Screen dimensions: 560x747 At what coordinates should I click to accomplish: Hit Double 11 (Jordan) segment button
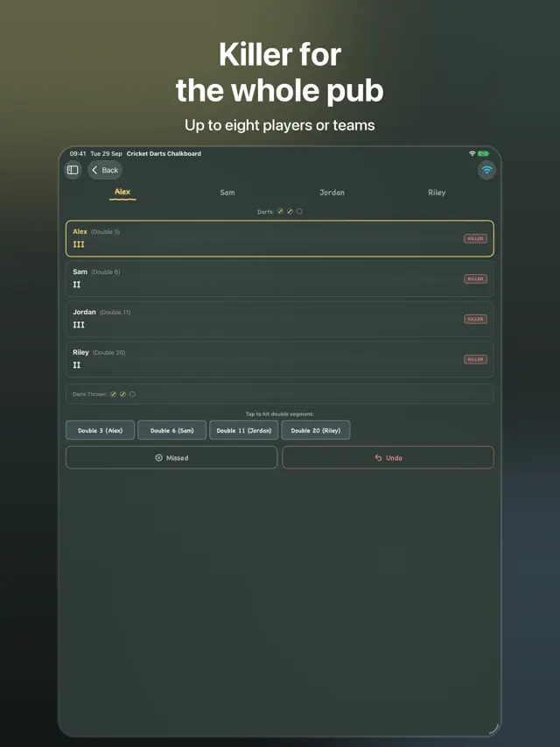coord(244,430)
